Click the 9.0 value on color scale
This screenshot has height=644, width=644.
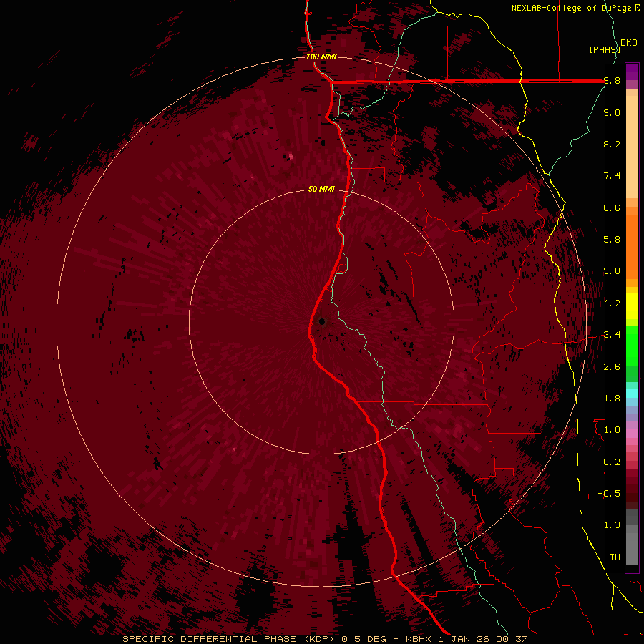click(612, 112)
